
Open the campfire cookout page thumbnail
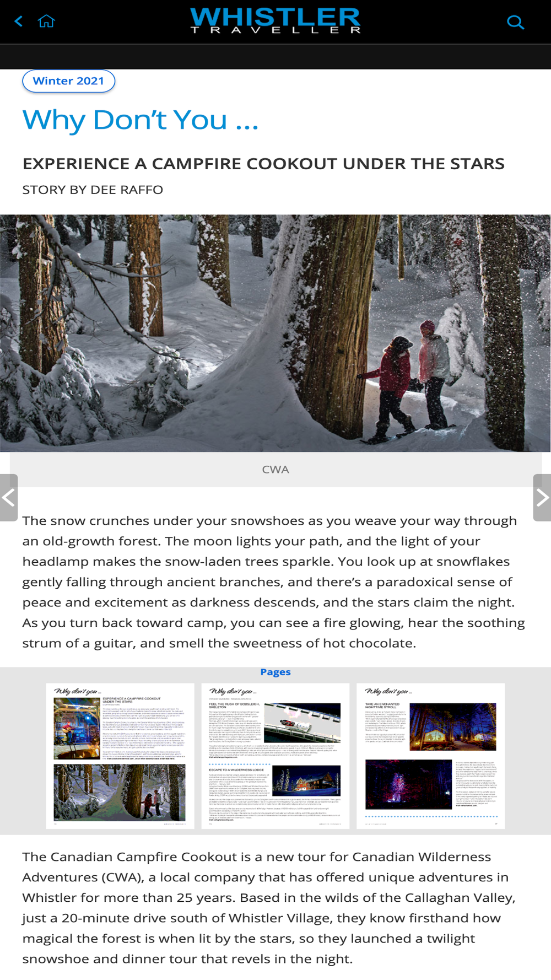(120, 756)
